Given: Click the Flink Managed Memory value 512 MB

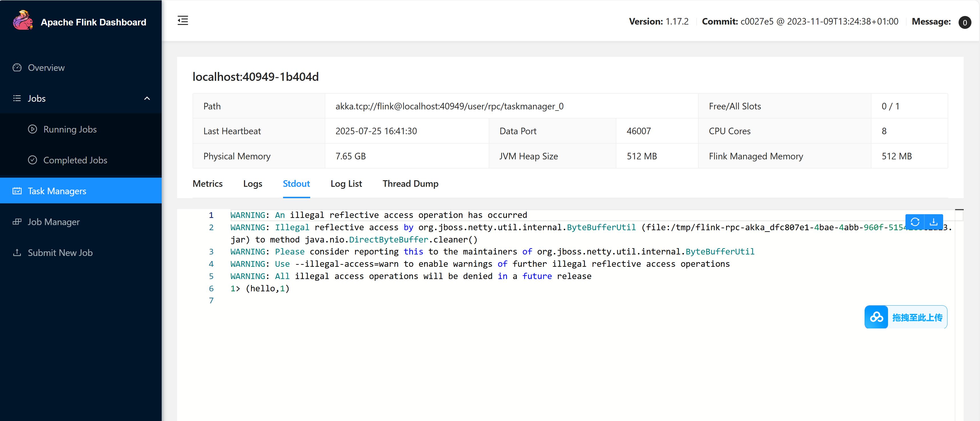Looking at the screenshot, I should [896, 156].
